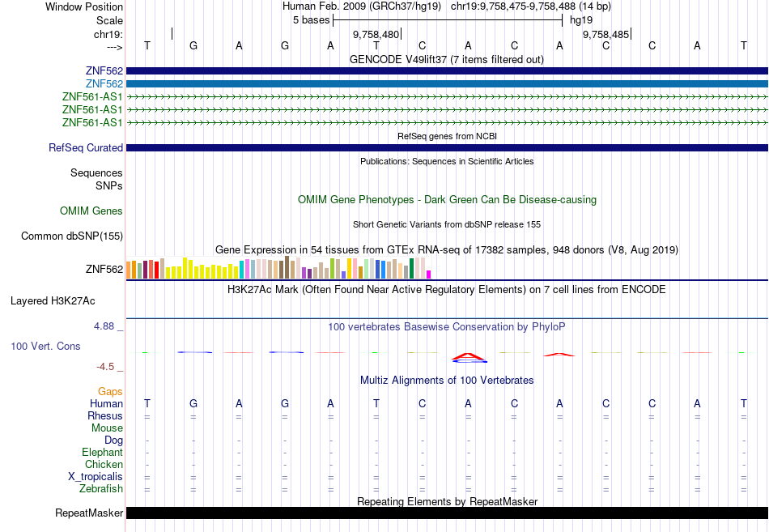769x532 pixels.
Task: Click the Gaps row label
Action: click(110, 392)
